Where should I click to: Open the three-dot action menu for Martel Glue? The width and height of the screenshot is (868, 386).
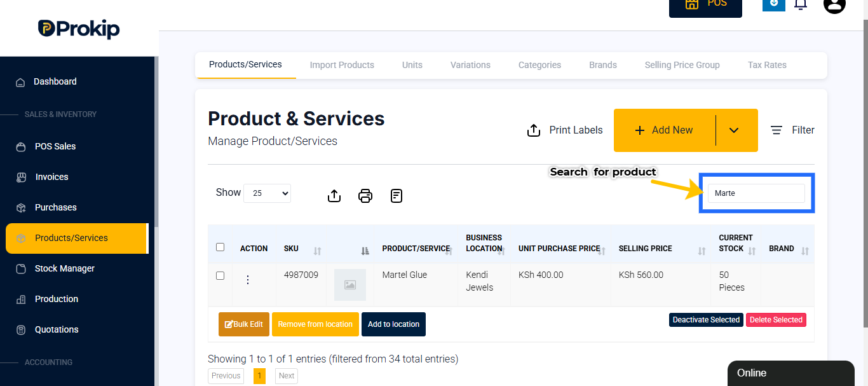coord(248,280)
